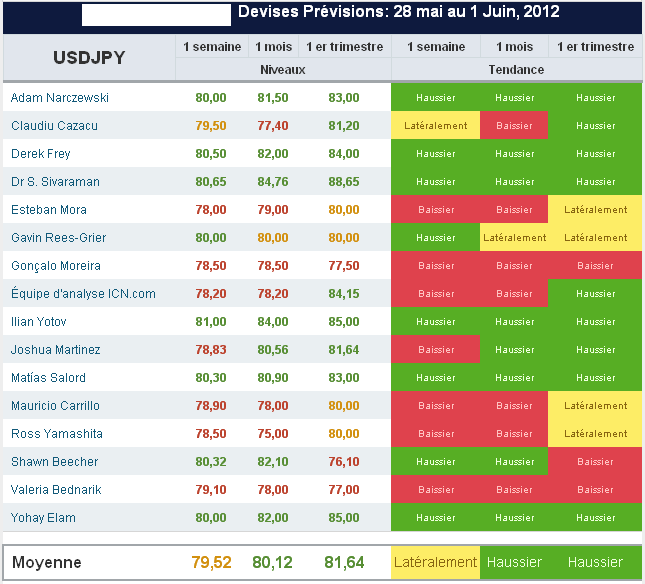Select Ross Yamashita's value 75,00
The width and height of the screenshot is (645, 584).
pyautogui.click(x=273, y=433)
